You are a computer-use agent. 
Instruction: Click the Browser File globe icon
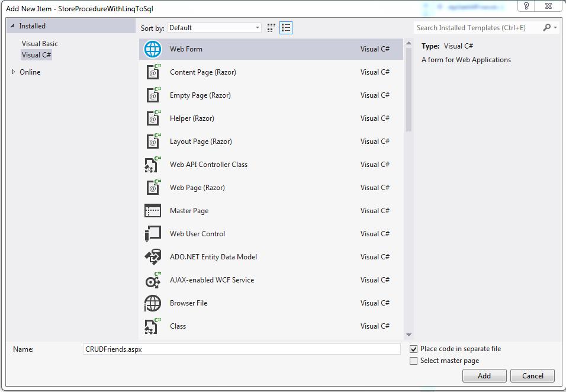153,303
